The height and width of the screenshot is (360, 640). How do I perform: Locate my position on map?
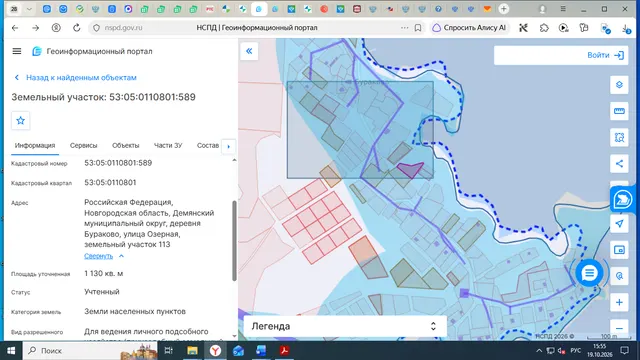(x=619, y=224)
